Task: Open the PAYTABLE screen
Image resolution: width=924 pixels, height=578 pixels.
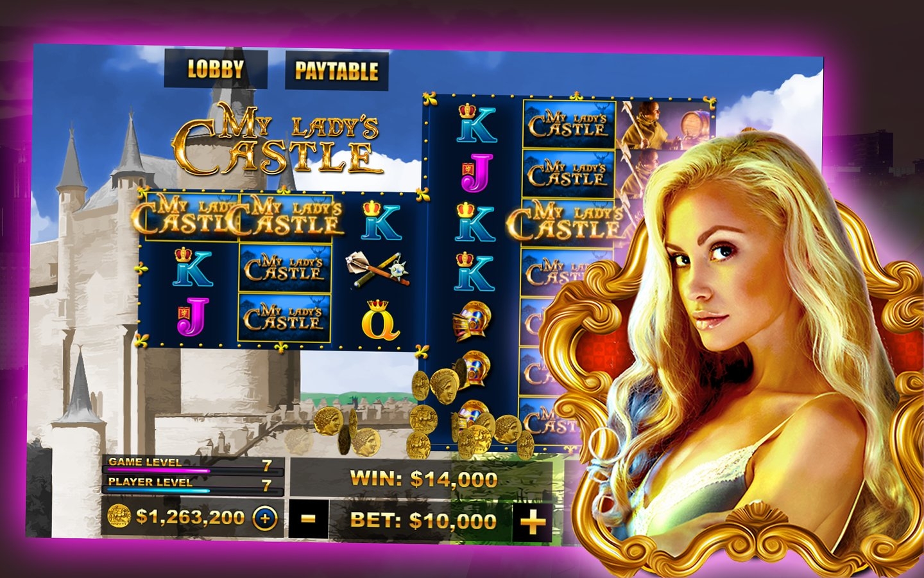Action: coord(336,71)
